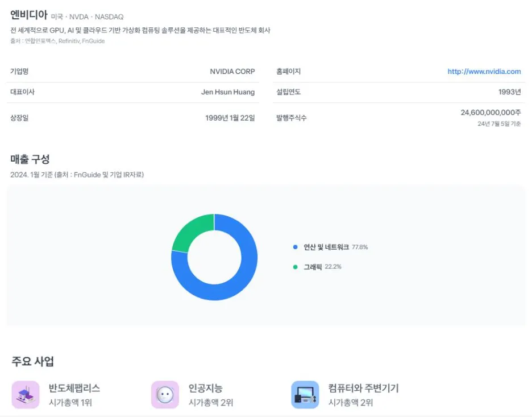Click the NVIDIA CORP company name value

pyautogui.click(x=232, y=71)
